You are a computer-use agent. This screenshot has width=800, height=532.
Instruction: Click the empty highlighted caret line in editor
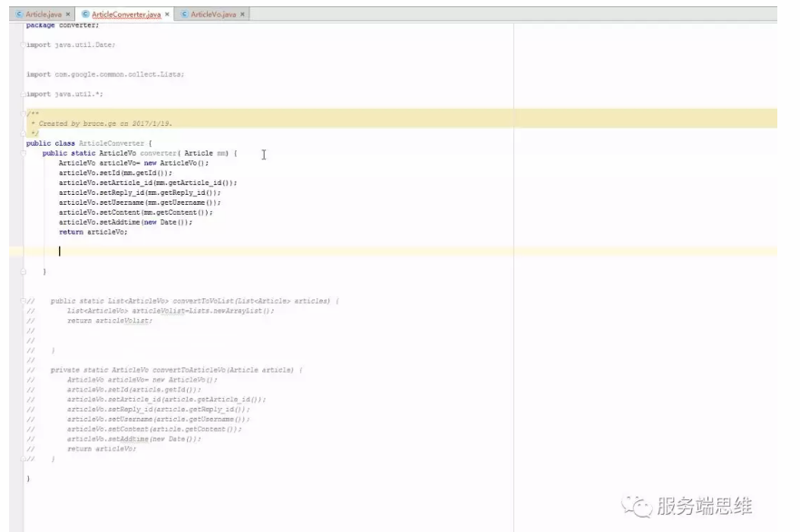point(393,251)
